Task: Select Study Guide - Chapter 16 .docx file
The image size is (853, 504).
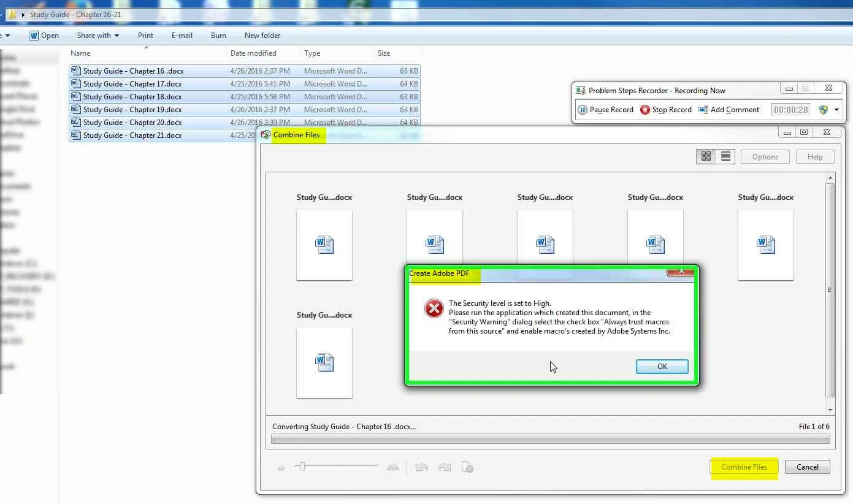Action: pos(245,71)
